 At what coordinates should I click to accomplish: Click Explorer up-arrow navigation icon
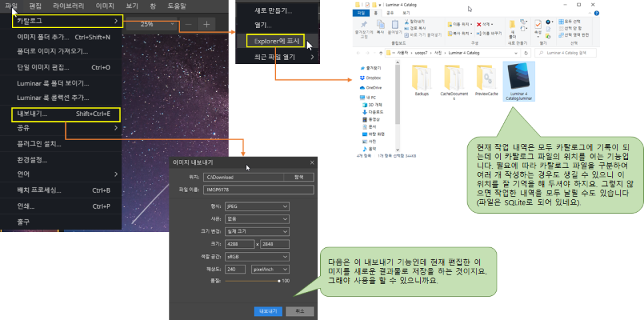(x=381, y=53)
